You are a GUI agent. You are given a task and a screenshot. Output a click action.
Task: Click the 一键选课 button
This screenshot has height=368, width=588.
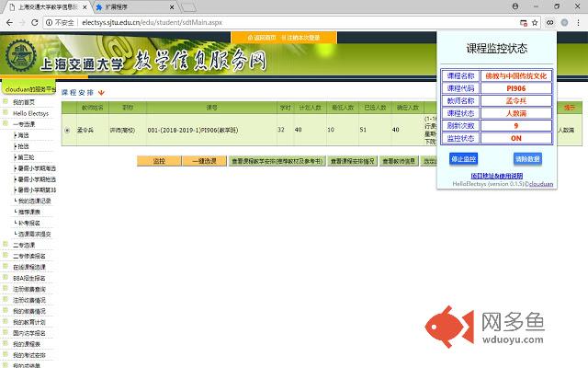(x=204, y=161)
